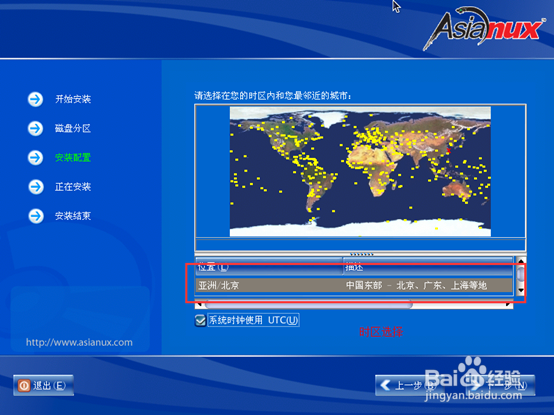This screenshot has height=415, width=554.
Task: Select the green 安装配置 step label
Action: (x=73, y=158)
